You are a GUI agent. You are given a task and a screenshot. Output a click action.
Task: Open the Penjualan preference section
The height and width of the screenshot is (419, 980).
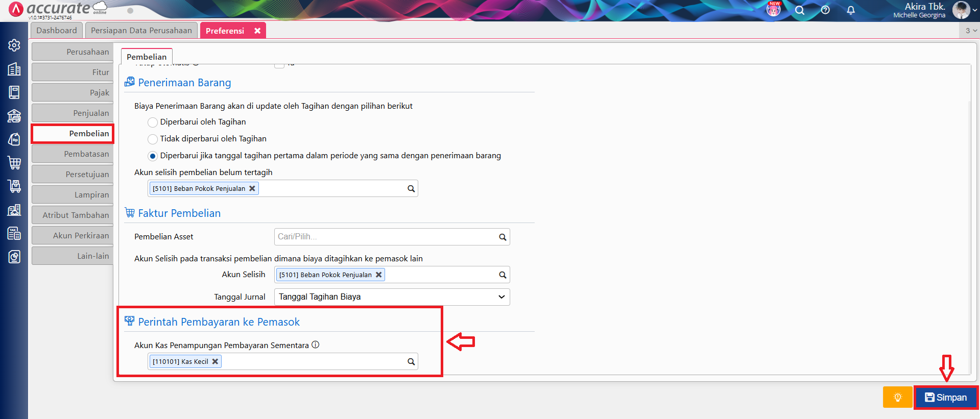click(x=73, y=113)
